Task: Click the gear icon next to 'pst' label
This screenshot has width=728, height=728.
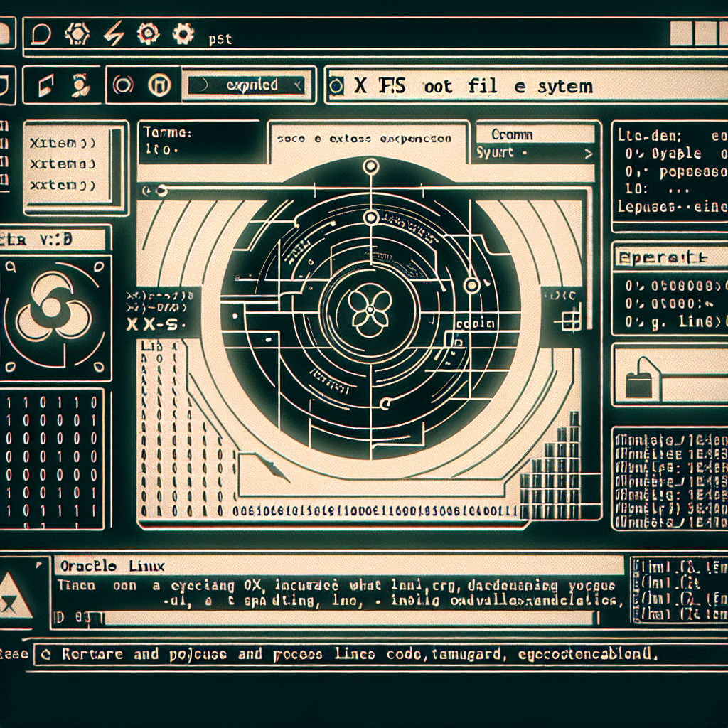Action: click(183, 34)
